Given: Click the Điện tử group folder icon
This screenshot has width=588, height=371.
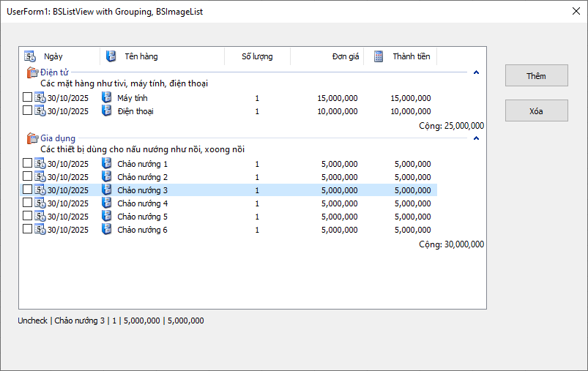Looking at the screenshot, I should click(31, 72).
